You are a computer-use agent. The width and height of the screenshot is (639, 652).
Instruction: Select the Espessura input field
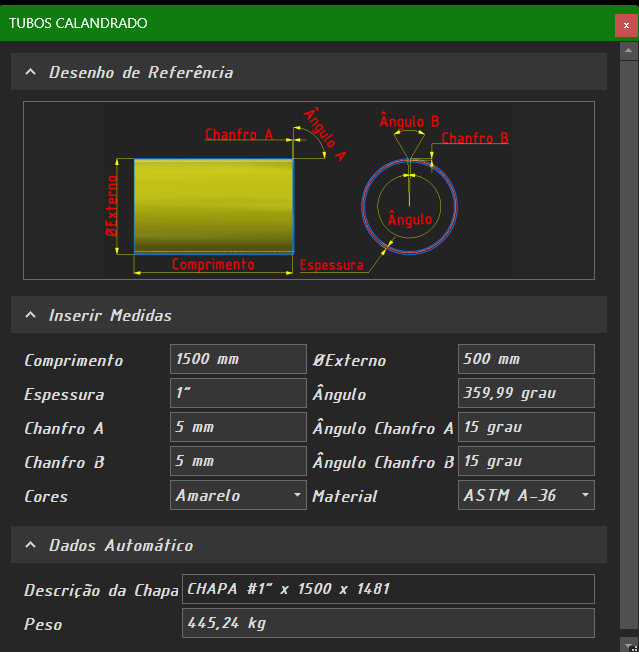[238, 393]
